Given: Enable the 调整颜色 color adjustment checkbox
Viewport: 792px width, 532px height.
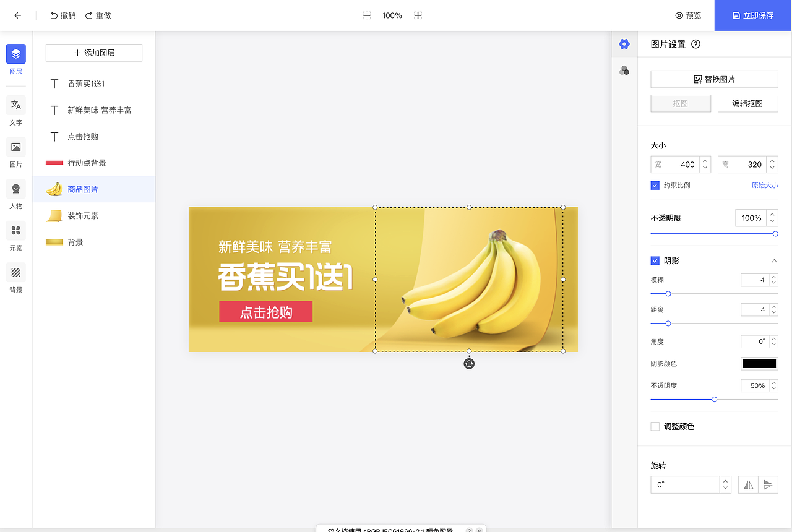Looking at the screenshot, I should tap(654, 426).
